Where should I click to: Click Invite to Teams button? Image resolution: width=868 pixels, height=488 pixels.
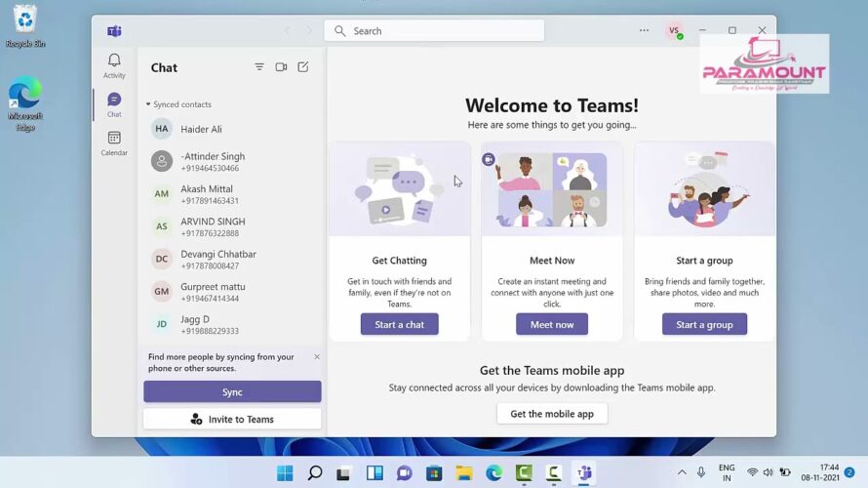(232, 420)
